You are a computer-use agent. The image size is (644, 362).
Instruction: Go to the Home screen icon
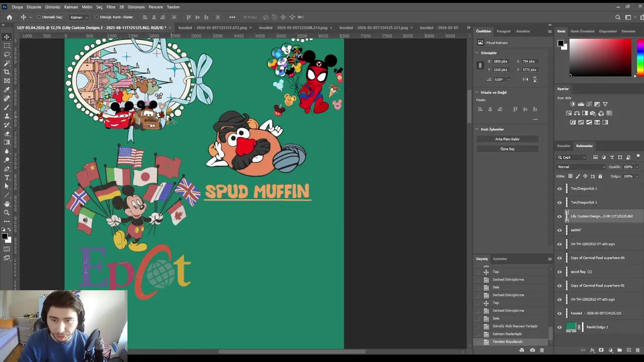[9, 17]
